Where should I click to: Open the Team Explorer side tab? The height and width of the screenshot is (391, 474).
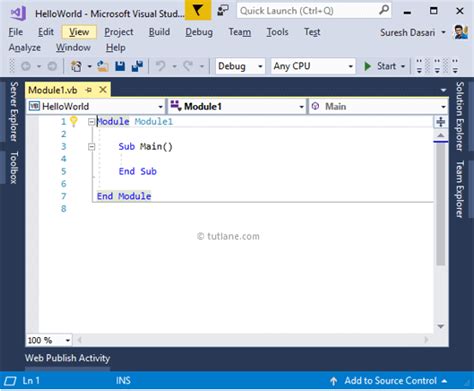pyautogui.click(x=460, y=189)
